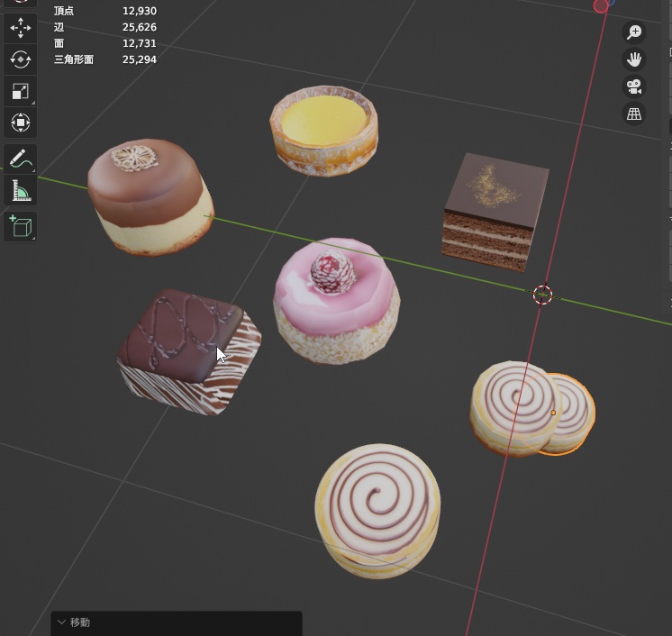Screen dimensions: 672x636
Task: Select the Annotate pencil tool
Action: tap(20, 159)
